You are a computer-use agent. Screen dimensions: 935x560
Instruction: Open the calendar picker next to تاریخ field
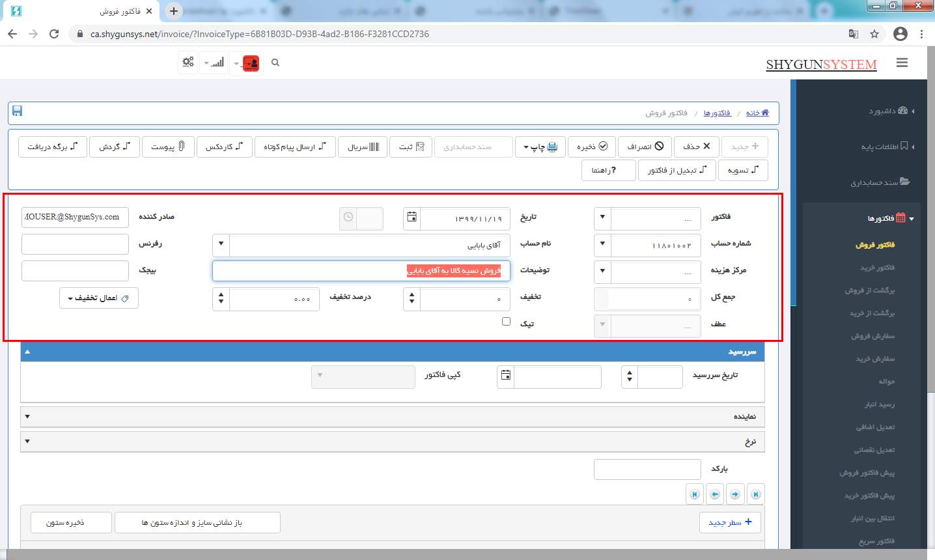(411, 218)
